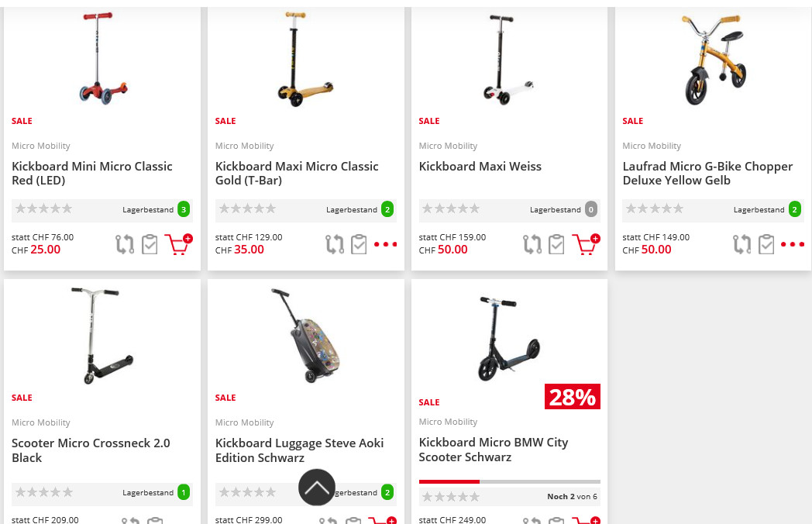Show more options for Laufrad G-Bike Chopper

coord(793,244)
